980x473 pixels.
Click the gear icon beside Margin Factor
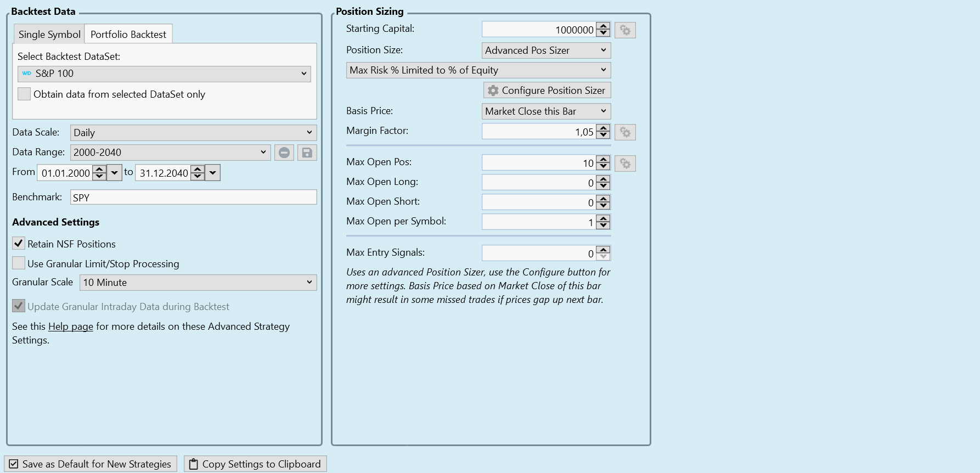pos(625,132)
